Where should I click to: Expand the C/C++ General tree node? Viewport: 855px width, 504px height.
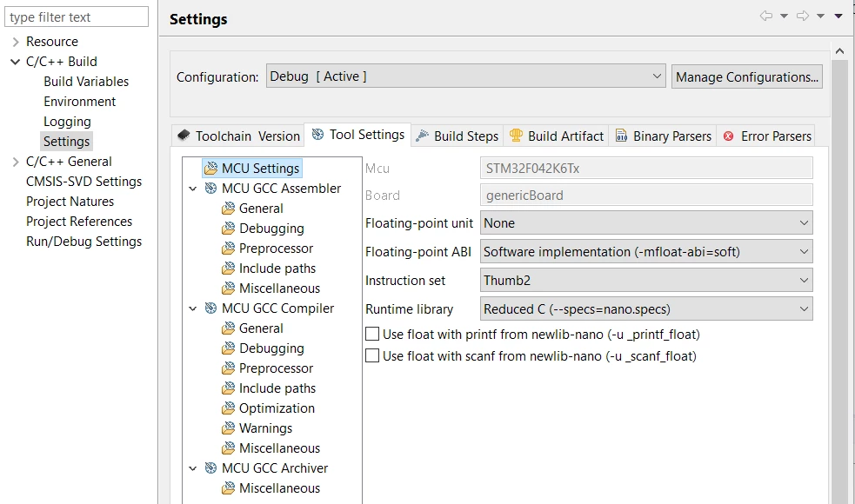(x=16, y=162)
